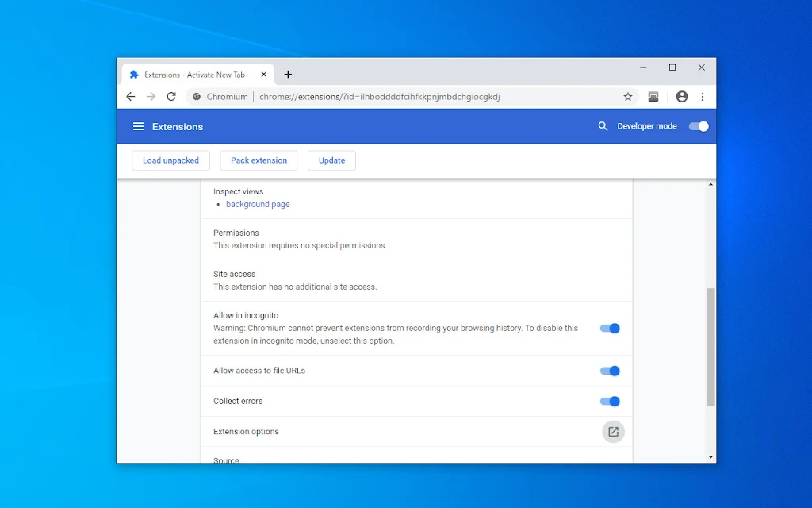Click the search extensions magnifier icon

pyautogui.click(x=603, y=126)
